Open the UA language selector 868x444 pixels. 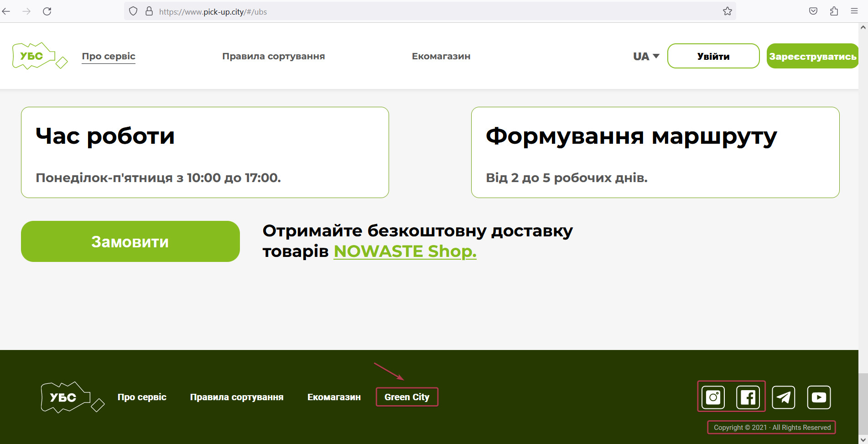point(645,56)
